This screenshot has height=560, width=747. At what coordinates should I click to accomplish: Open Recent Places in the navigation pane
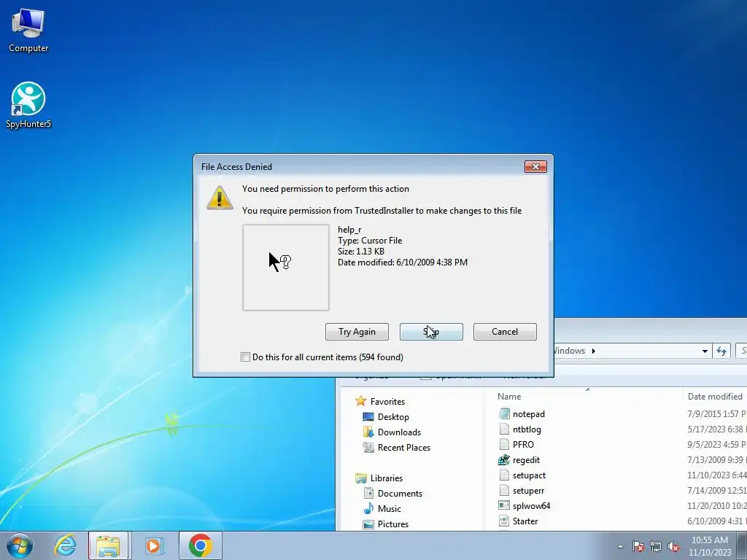point(404,447)
